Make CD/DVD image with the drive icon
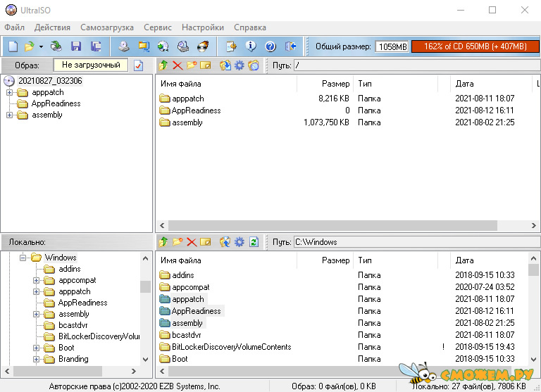The image size is (541, 392). coord(123,46)
